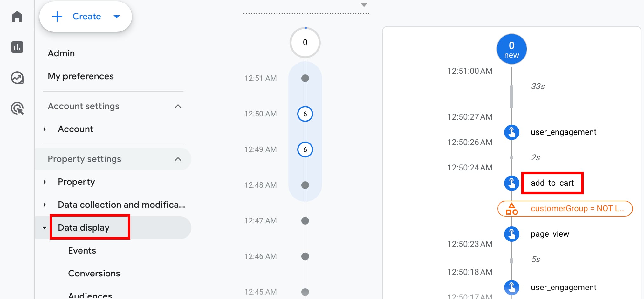Image resolution: width=644 pixels, height=299 pixels.
Task: Expand the Account tree item
Action: point(45,129)
